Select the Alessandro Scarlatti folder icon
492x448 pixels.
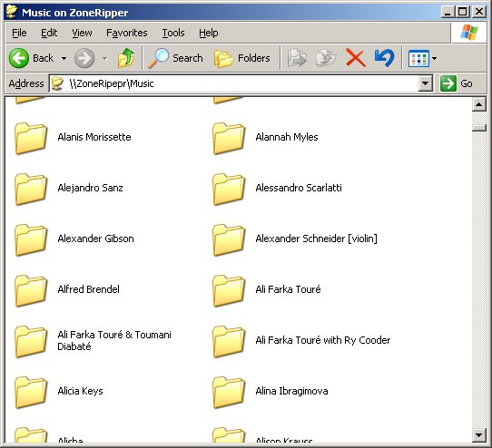point(229,189)
